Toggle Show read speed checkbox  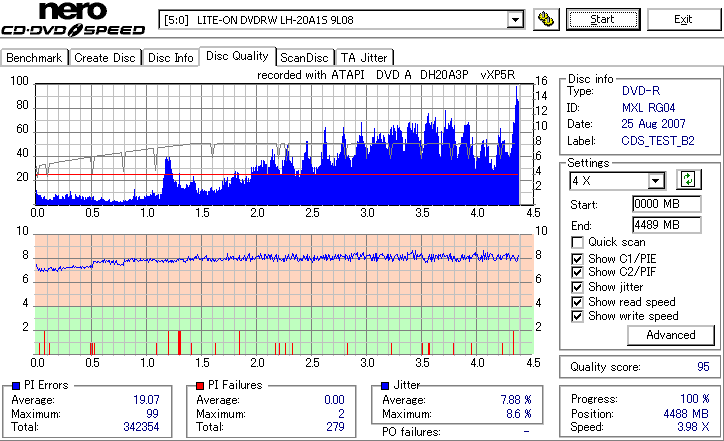[577, 302]
